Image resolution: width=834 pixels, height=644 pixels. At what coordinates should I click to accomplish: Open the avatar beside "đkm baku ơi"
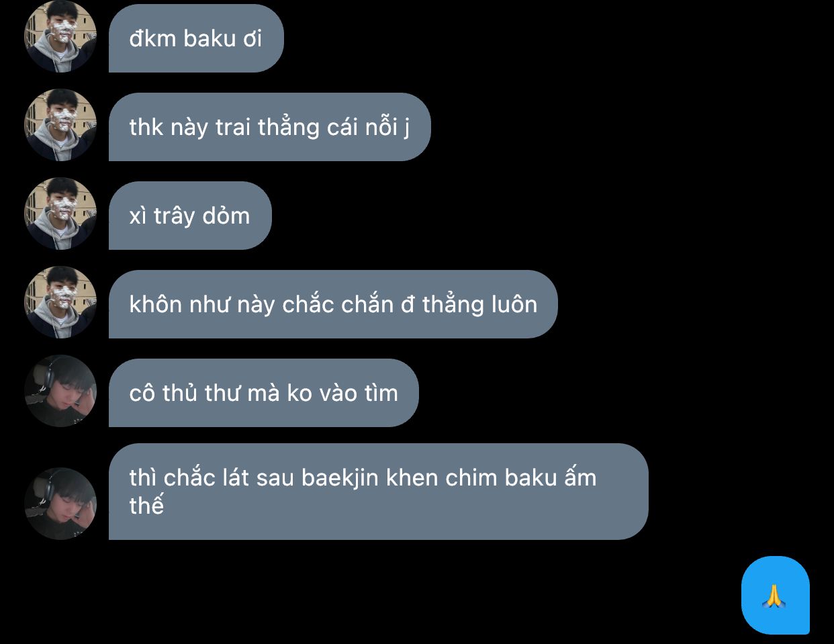(x=60, y=37)
